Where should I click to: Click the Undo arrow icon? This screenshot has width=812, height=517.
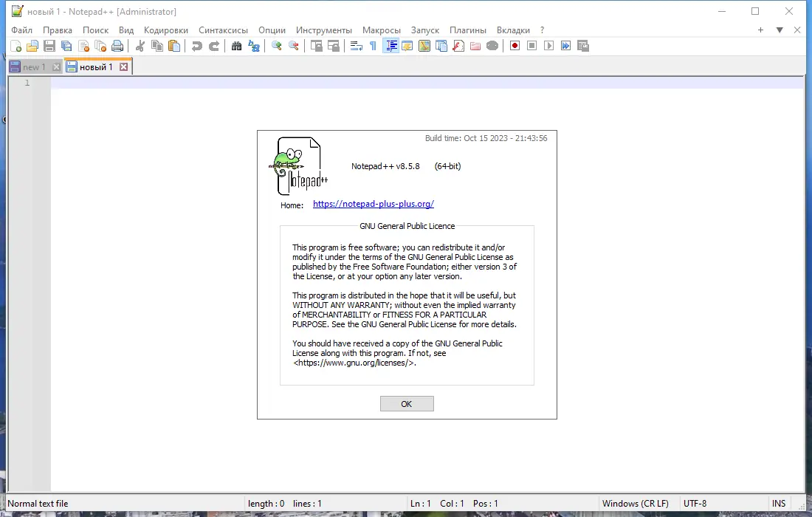(197, 46)
